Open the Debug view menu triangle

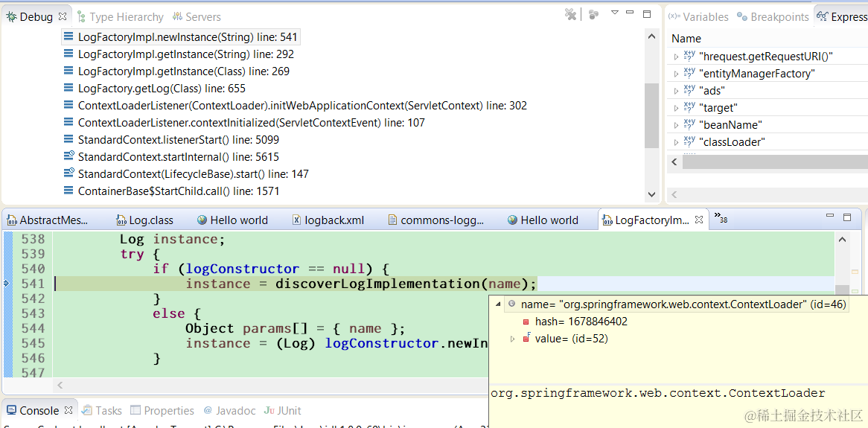click(x=614, y=12)
